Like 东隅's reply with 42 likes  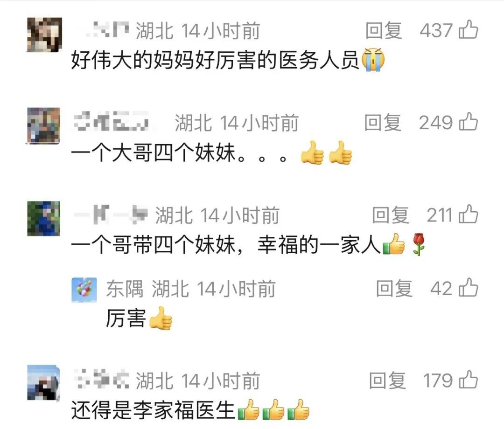[469, 287]
